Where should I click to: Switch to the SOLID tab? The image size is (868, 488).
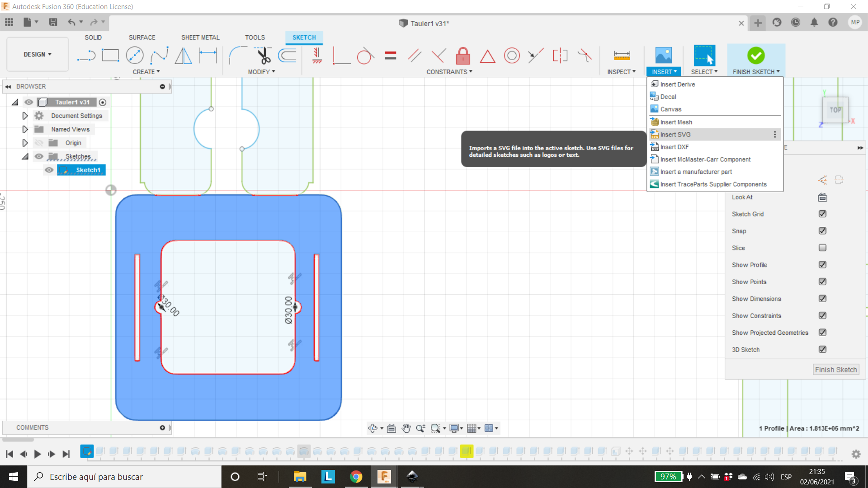pos(92,37)
